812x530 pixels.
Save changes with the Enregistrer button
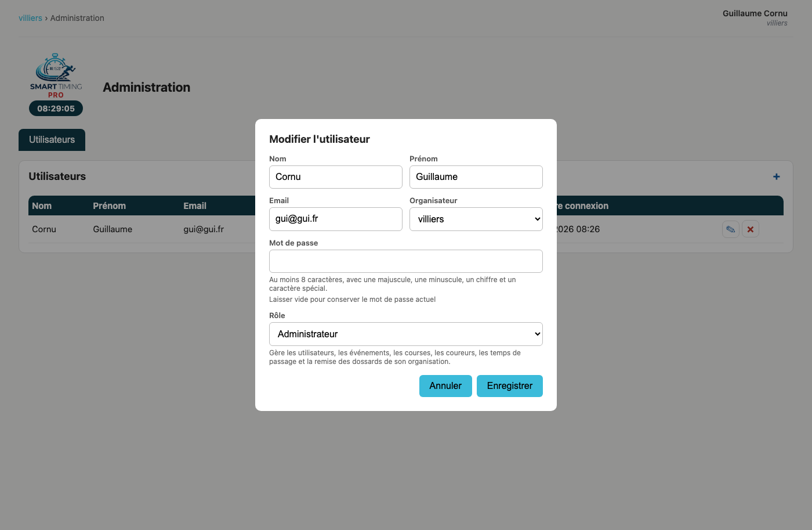point(510,386)
